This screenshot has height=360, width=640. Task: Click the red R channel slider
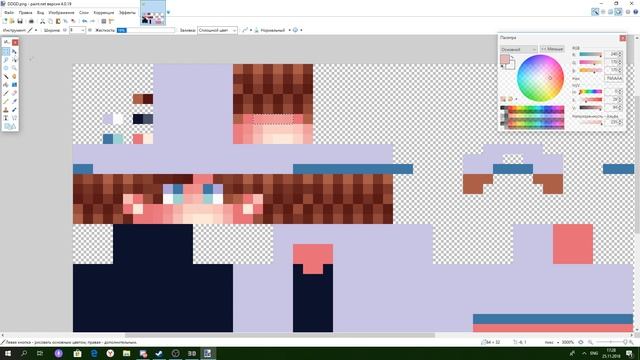coord(591,54)
